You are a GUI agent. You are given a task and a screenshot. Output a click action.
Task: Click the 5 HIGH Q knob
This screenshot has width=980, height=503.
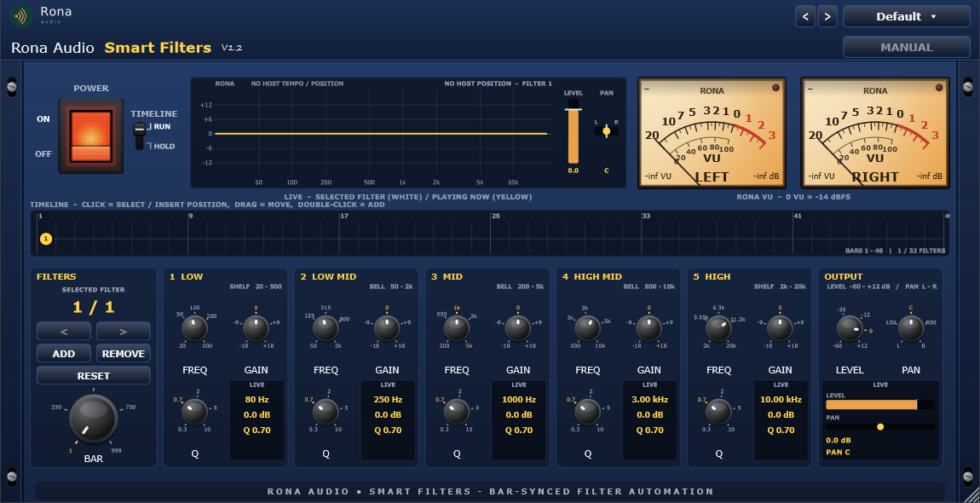click(x=718, y=413)
